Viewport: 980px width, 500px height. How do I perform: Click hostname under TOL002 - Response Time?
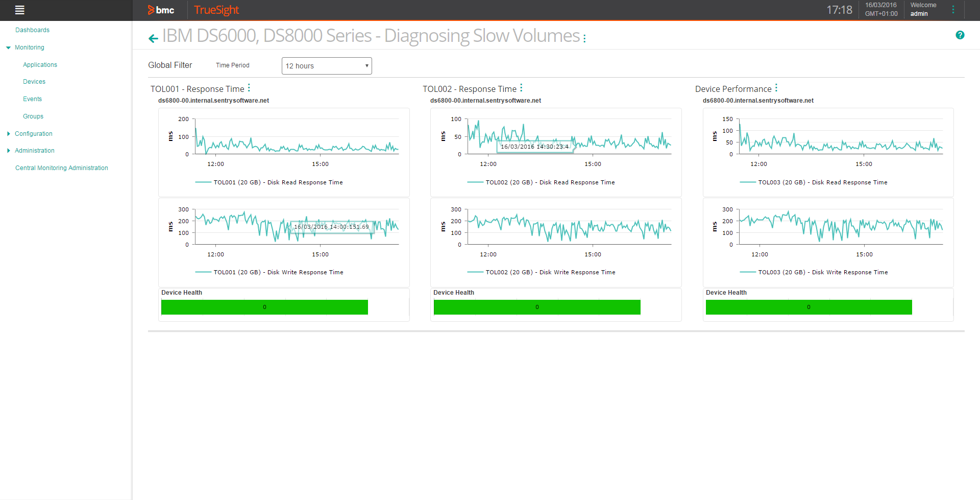click(485, 101)
